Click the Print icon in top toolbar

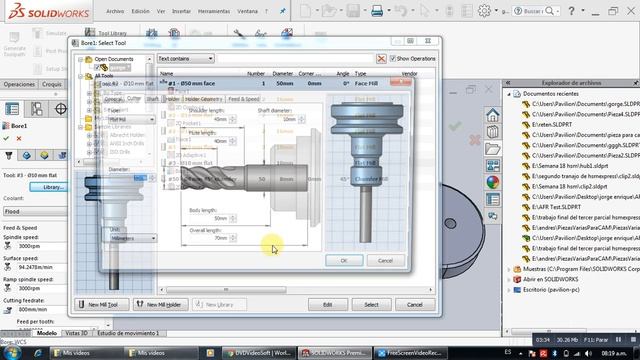click(377, 11)
